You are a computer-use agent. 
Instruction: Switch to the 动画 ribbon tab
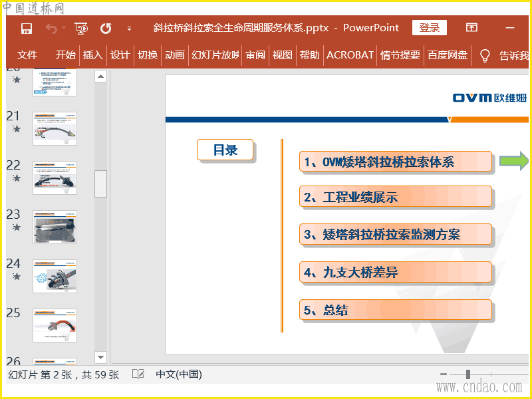pos(175,55)
